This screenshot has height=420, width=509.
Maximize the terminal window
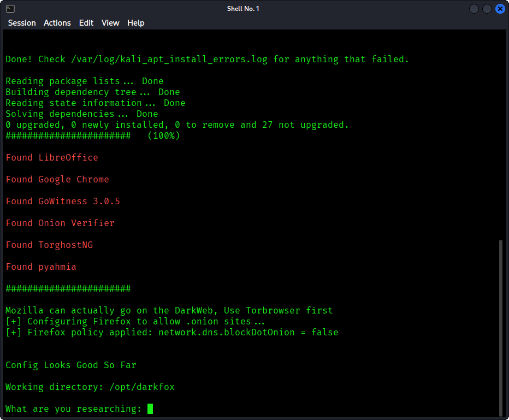(487, 9)
